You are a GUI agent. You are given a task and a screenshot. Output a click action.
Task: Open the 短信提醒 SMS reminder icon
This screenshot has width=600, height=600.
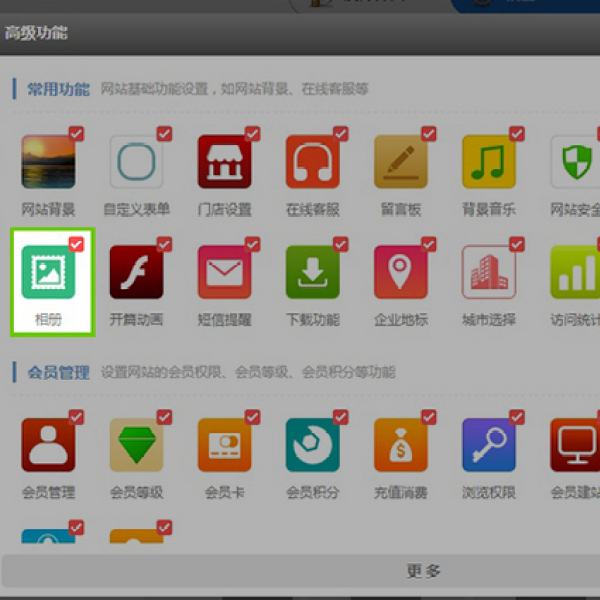click(224, 272)
